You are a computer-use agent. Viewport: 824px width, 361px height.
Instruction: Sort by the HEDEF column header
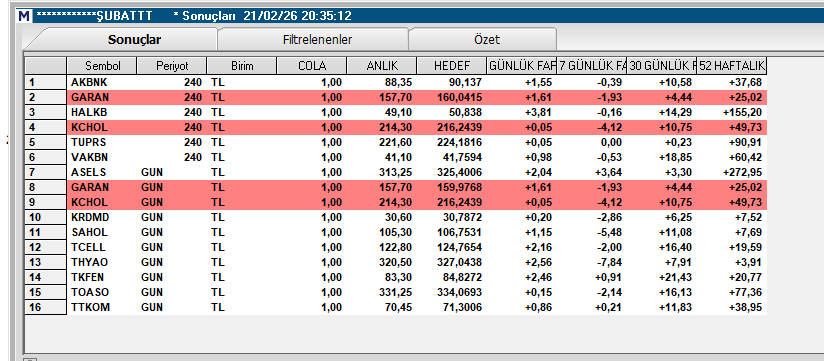(451, 66)
